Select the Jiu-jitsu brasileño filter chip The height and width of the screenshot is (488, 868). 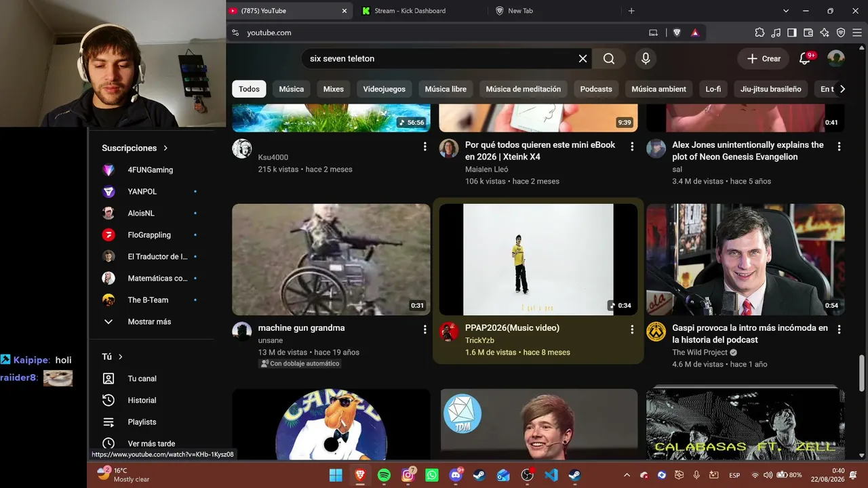click(x=771, y=89)
